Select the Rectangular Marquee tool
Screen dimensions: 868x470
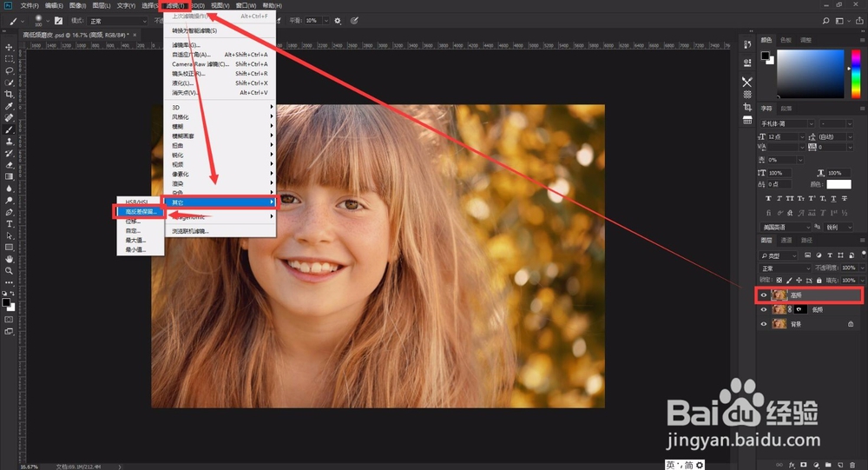[9, 59]
